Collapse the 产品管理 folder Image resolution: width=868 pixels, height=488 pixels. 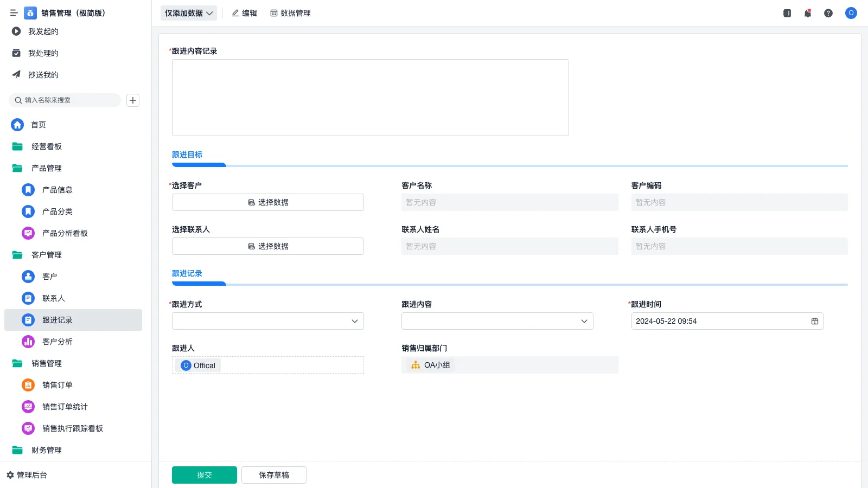pos(46,168)
